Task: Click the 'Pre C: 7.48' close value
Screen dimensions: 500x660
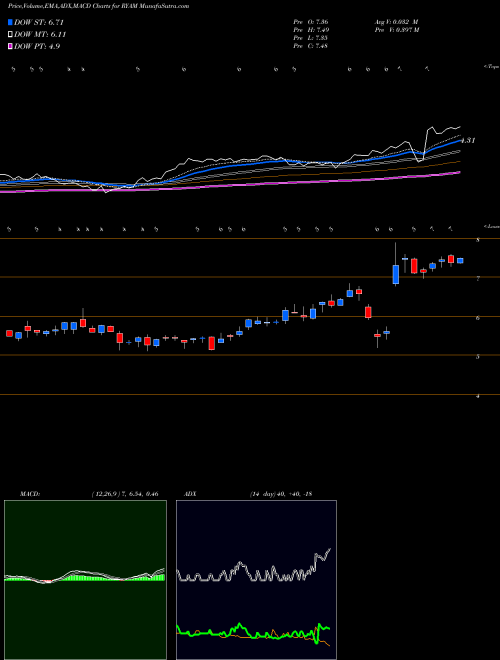Action: tap(311, 46)
